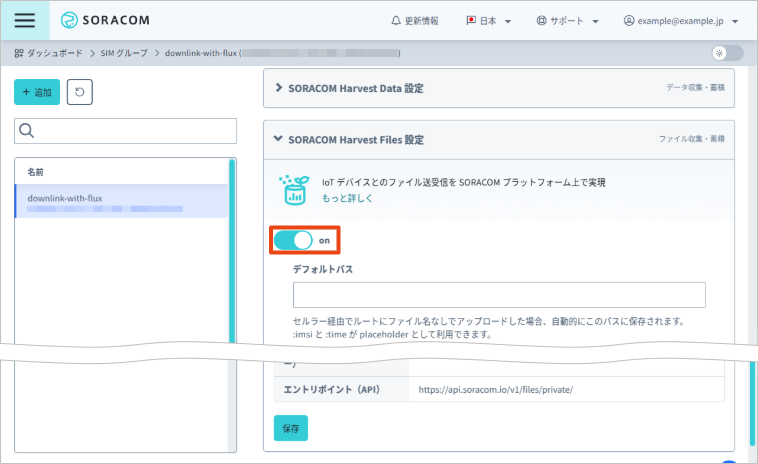Open the example@example.jp account menu
This screenshot has width=758, height=464.
point(680,21)
